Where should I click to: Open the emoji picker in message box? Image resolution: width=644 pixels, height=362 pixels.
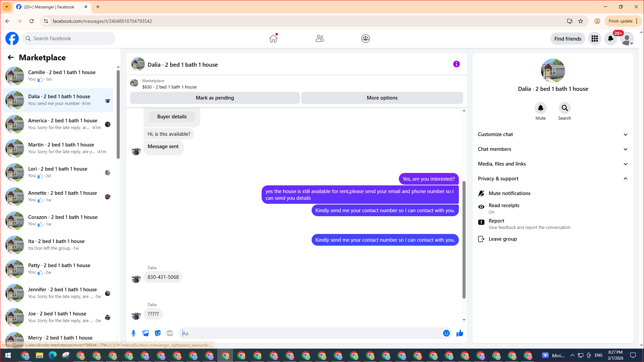pos(446,333)
